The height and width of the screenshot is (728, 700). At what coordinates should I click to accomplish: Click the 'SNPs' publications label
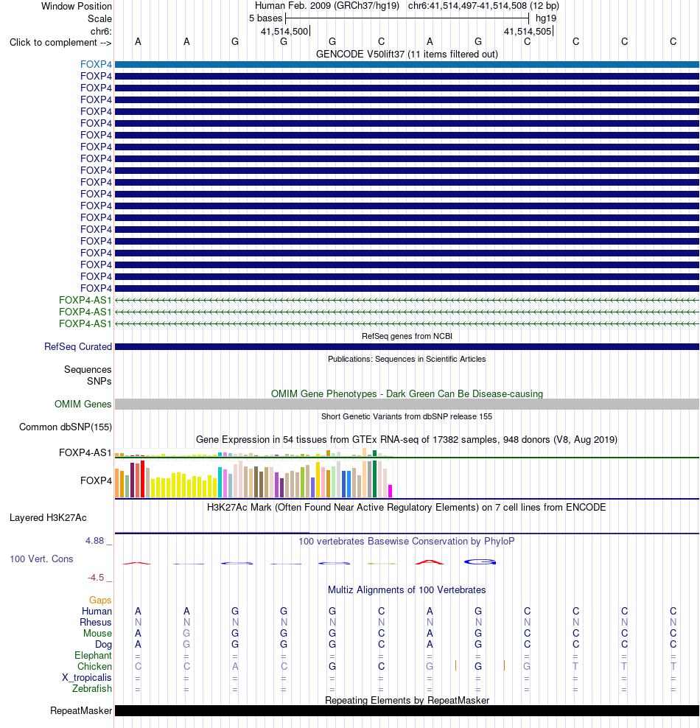tap(99, 381)
